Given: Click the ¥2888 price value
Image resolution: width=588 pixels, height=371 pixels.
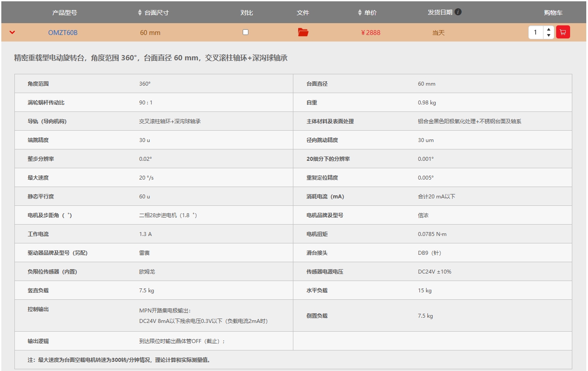Looking at the screenshot, I should (x=370, y=33).
